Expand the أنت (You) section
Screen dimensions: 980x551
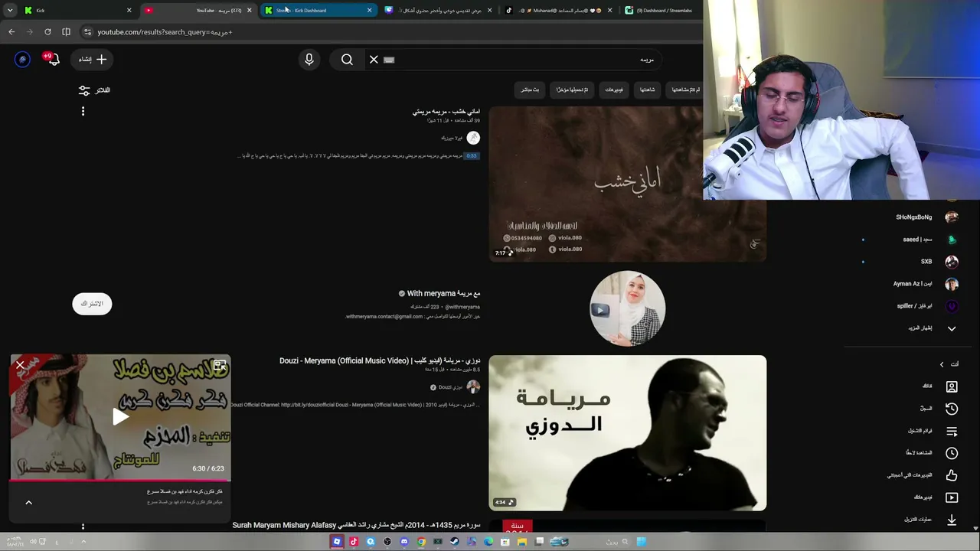click(949, 364)
